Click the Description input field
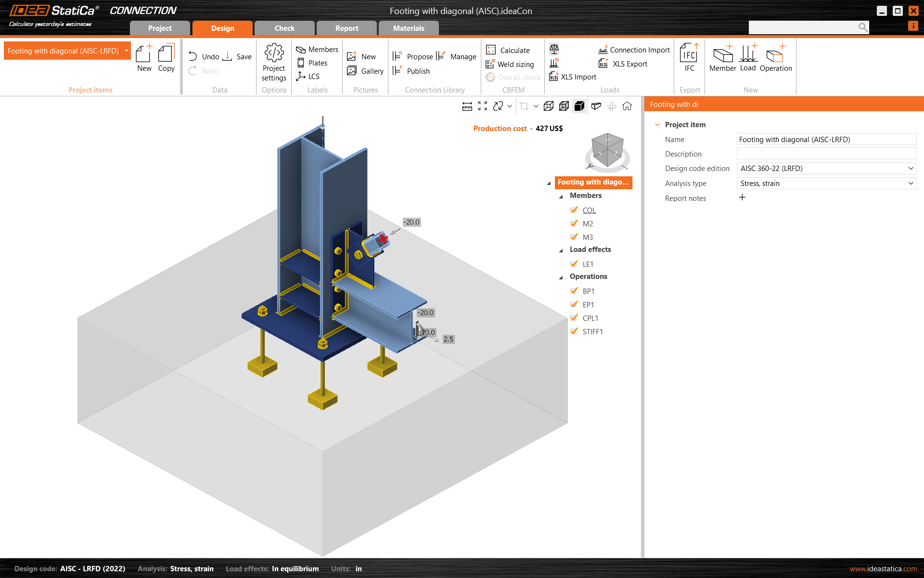 pos(826,154)
